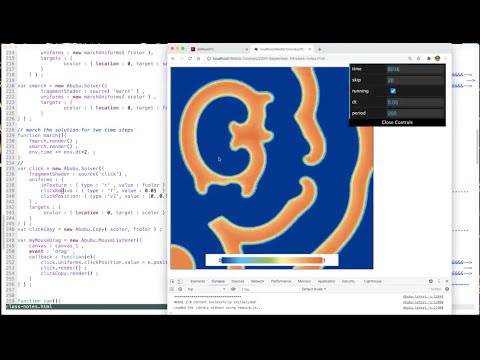Switch to the Application tab
This screenshot has height=360, width=480.
tap(326, 281)
